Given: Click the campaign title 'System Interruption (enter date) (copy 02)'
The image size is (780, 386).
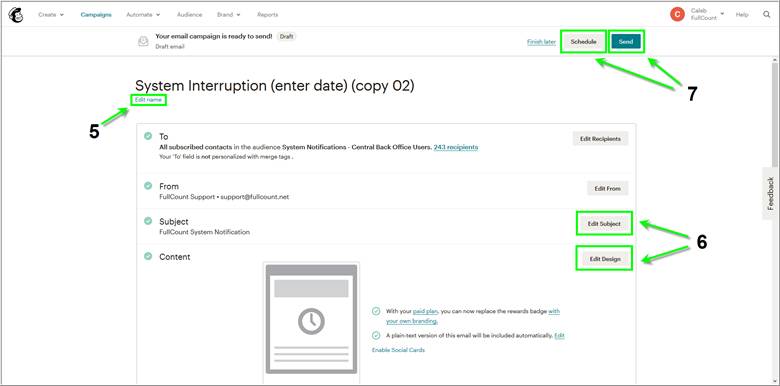Looking at the screenshot, I should (x=275, y=86).
